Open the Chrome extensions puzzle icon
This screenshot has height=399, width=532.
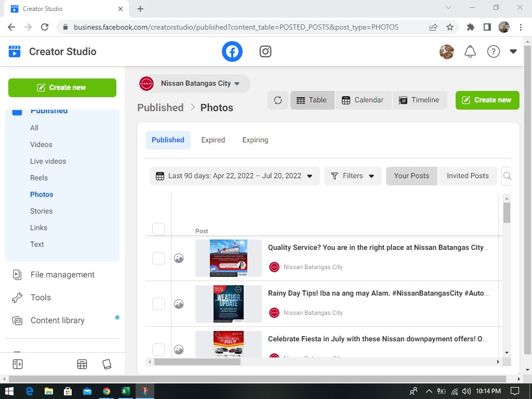click(x=471, y=27)
